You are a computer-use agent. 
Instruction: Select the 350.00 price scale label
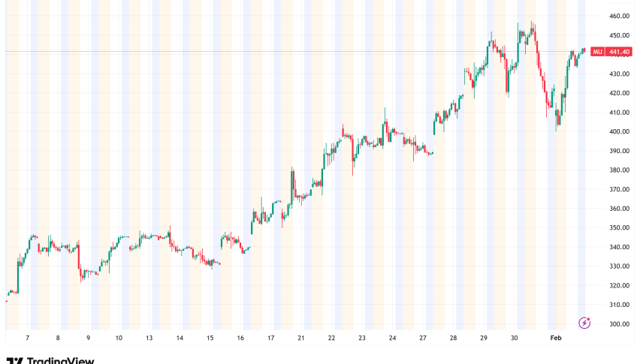coord(620,228)
